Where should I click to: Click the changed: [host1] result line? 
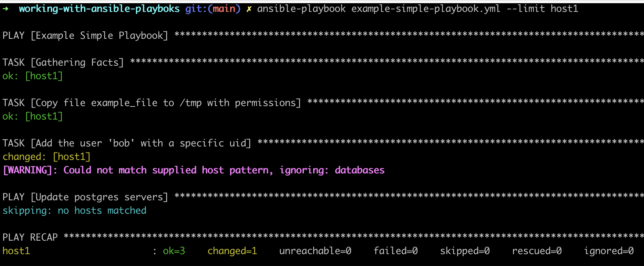coord(47,157)
